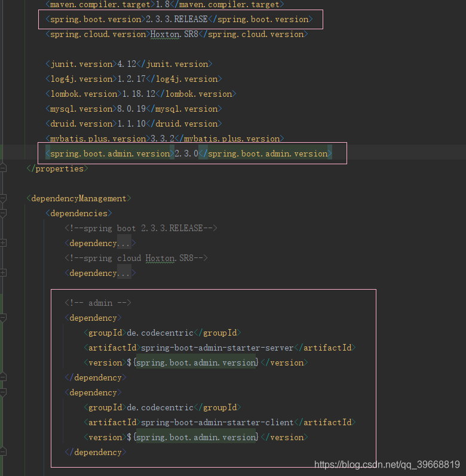The height and width of the screenshot is (476, 466).
Task: Click end fold marker of admin-starter-server dependency
Action: [3, 377]
